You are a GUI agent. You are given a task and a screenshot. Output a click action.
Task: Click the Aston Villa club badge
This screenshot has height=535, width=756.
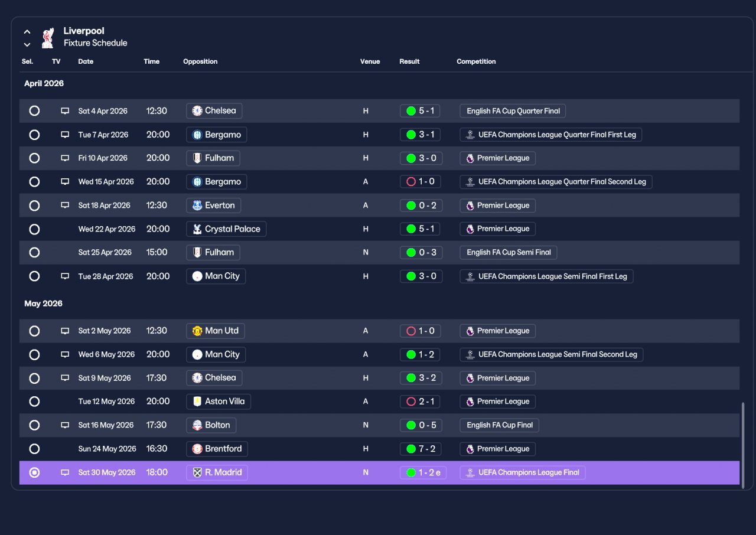pyautogui.click(x=197, y=402)
